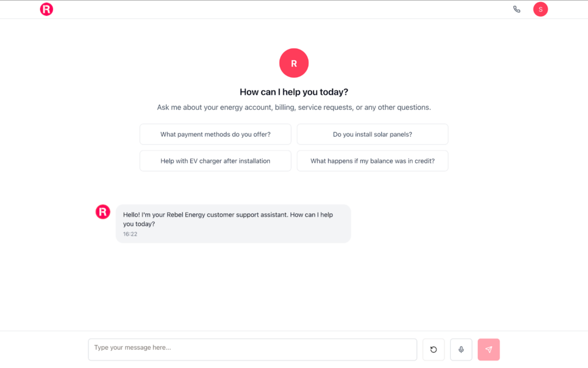
Task: Pick "Help with EV charger after installation"
Action: [215, 161]
